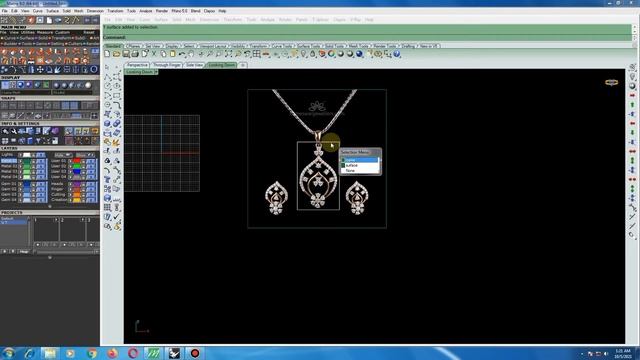Open the Surface menu in the menu bar
This screenshot has height=360, width=640.
click(x=52, y=11)
